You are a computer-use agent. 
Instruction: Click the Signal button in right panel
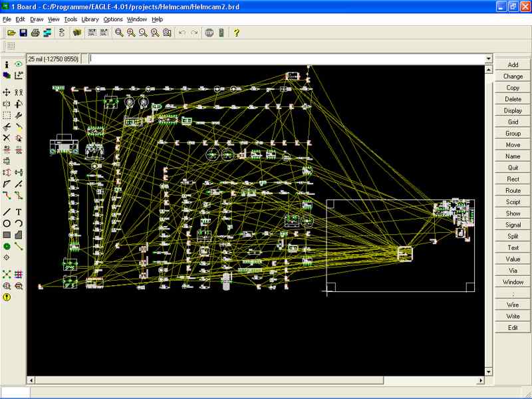point(512,225)
